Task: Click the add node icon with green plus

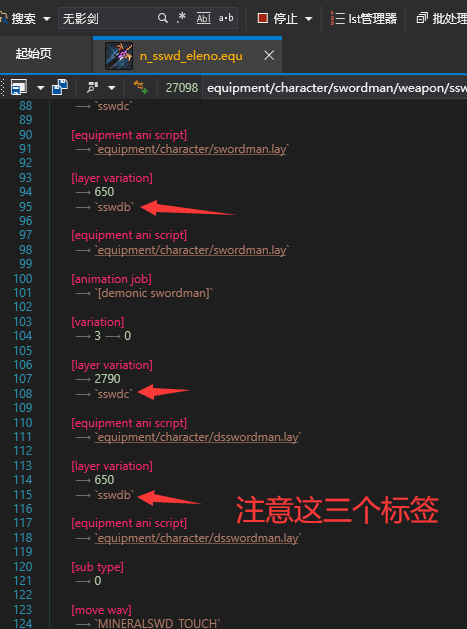Action: (140, 87)
